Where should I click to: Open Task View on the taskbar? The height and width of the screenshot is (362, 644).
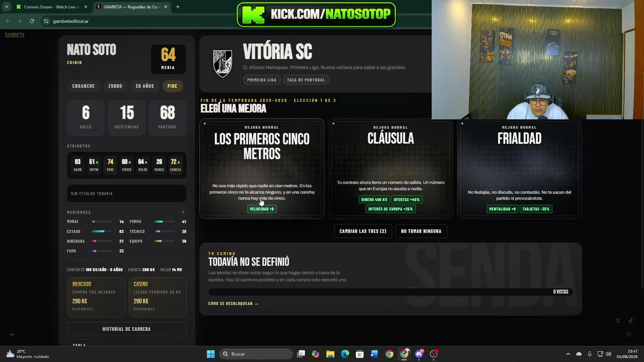(301, 354)
